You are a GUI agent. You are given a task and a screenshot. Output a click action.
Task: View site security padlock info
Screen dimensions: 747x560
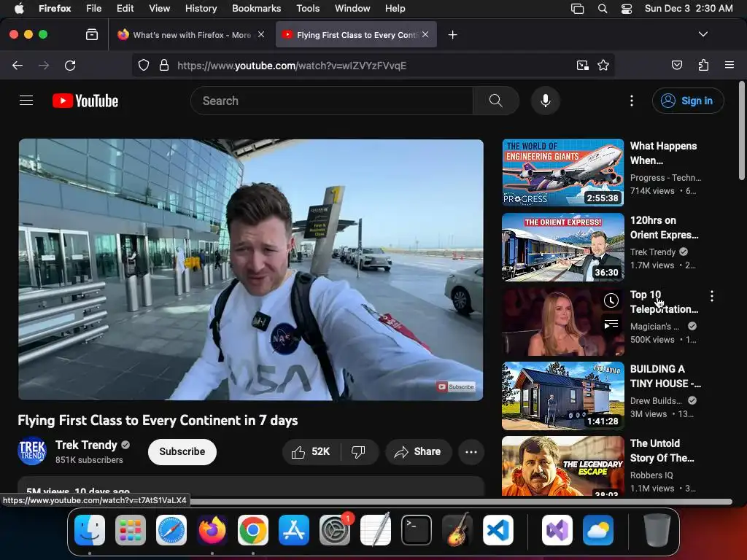point(164,65)
